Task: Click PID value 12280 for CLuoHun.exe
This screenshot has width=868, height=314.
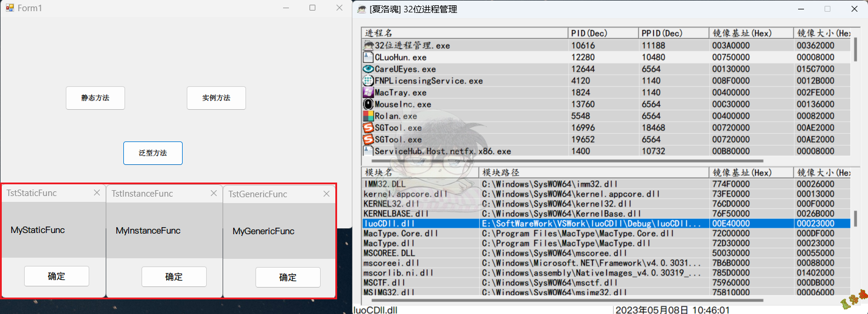Action: [x=583, y=58]
